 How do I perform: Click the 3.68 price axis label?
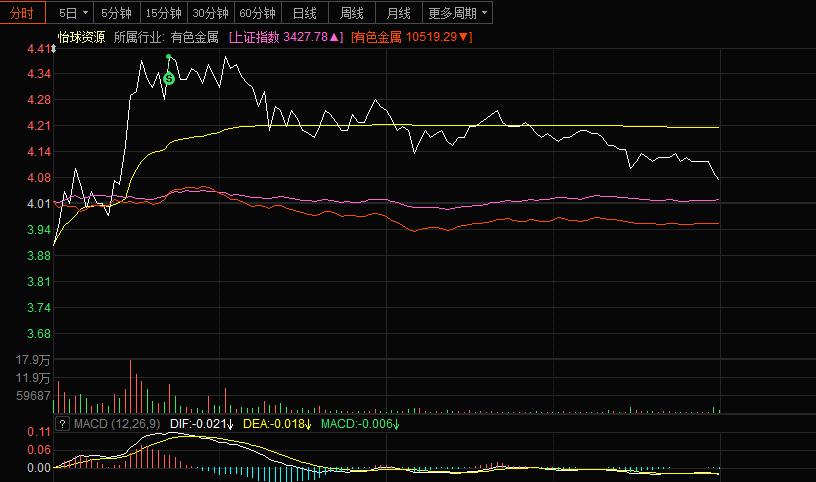[39, 334]
